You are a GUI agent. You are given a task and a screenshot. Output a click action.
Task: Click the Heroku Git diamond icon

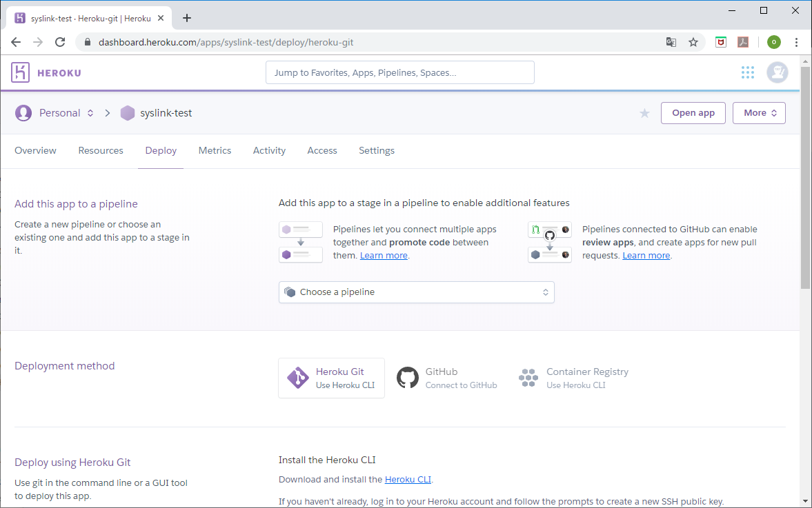(x=298, y=378)
